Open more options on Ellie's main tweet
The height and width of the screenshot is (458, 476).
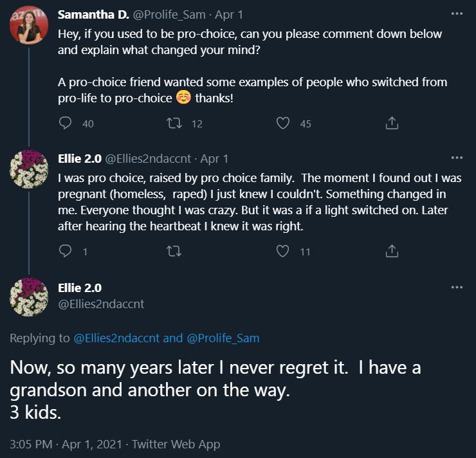[457, 288]
